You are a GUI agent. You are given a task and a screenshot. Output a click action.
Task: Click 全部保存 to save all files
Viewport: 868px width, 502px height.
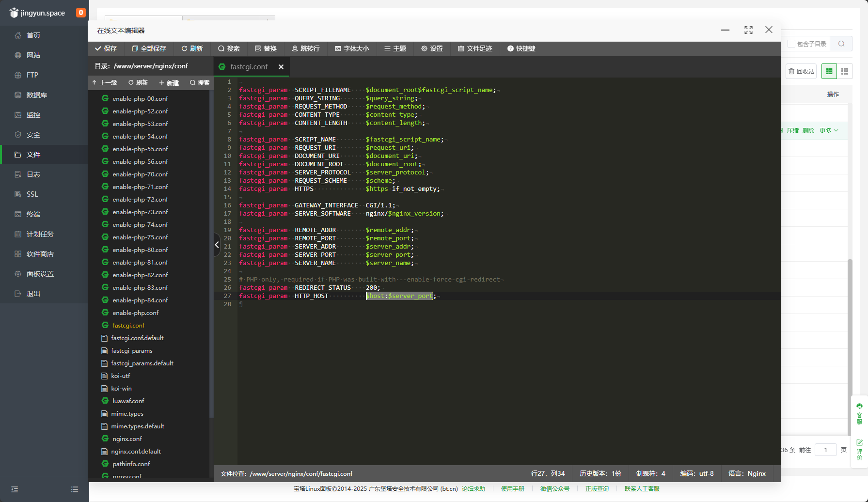(149, 48)
